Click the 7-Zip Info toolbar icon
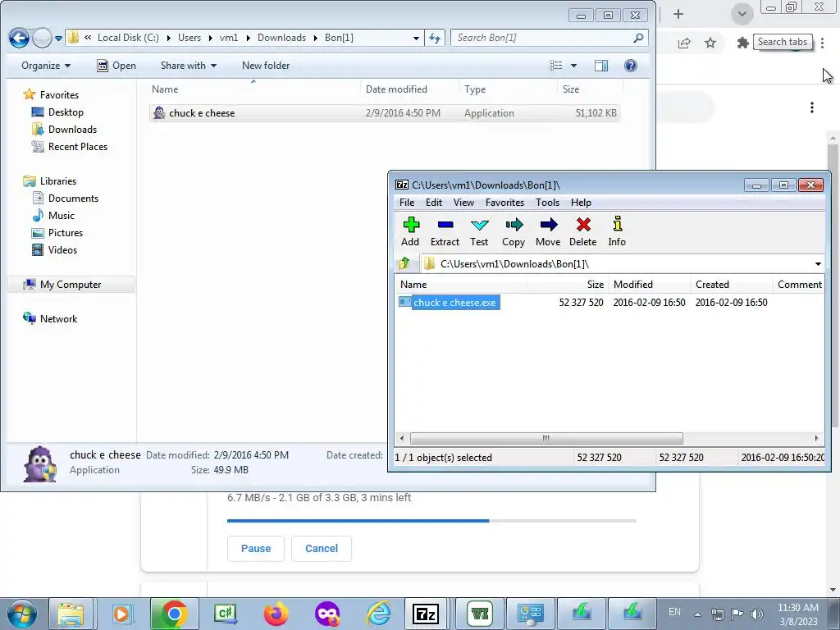This screenshot has width=840, height=630. click(x=617, y=224)
